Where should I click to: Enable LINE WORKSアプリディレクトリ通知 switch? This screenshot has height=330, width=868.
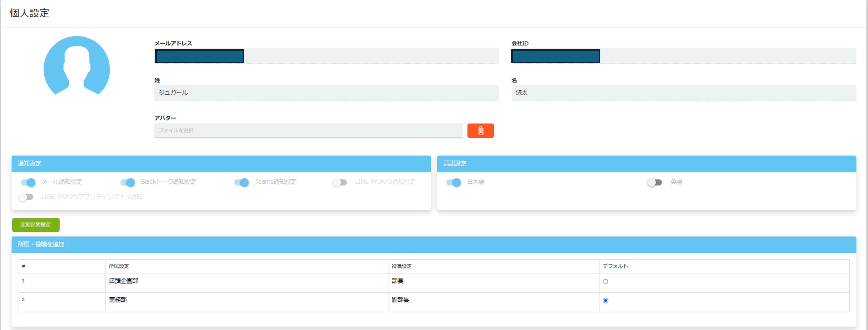pyautogui.click(x=26, y=197)
